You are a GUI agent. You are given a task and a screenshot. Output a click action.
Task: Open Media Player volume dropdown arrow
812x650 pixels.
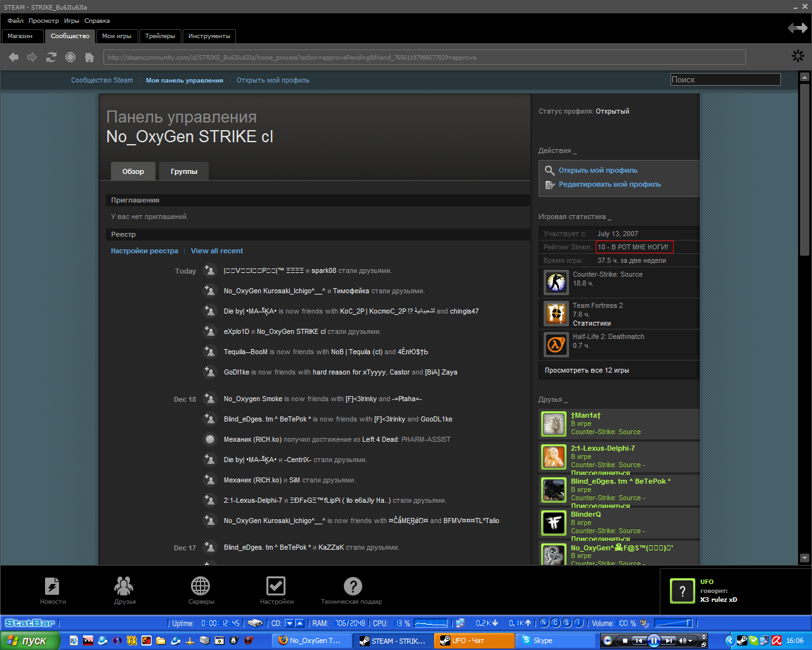point(690,641)
